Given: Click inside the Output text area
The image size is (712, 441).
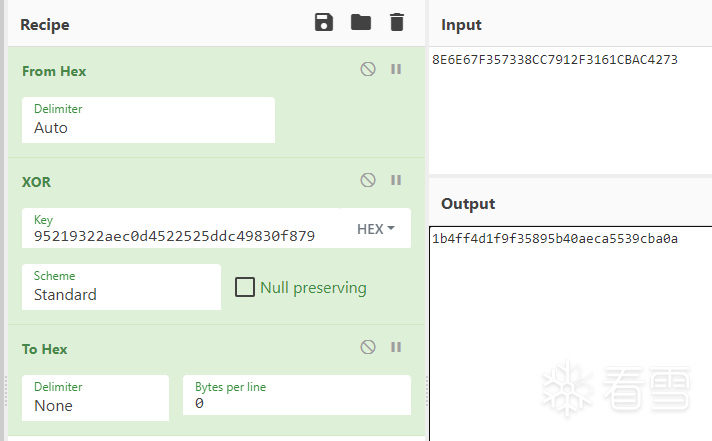Looking at the screenshot, I should pyautogui.click(x=570, y=333).
